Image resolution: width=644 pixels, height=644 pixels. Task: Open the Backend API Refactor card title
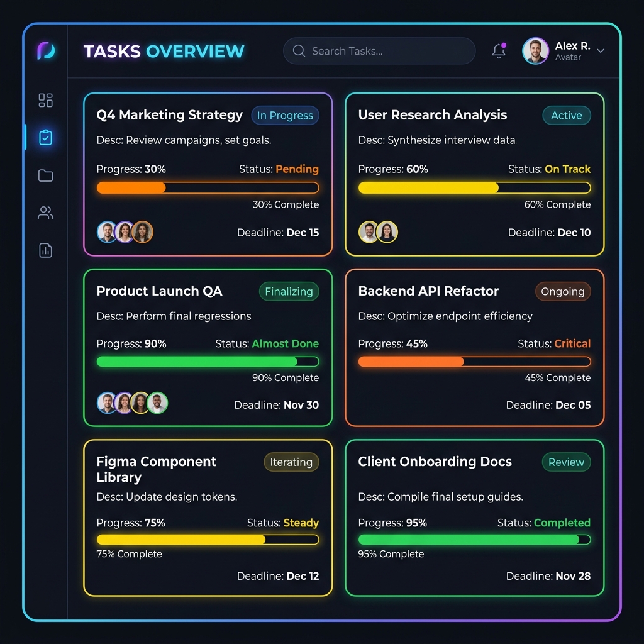tap(428, 291)
